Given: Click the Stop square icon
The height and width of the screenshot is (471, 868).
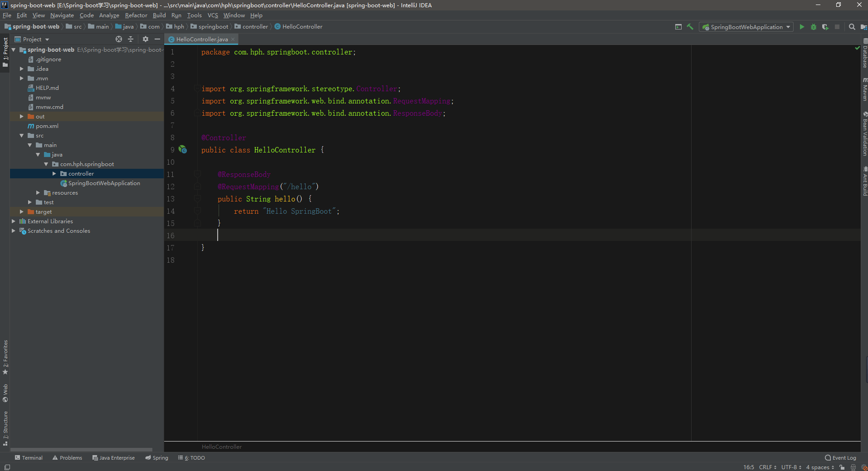Looking at the screenshot, I should pyautogui.click(x=837, y=27).
